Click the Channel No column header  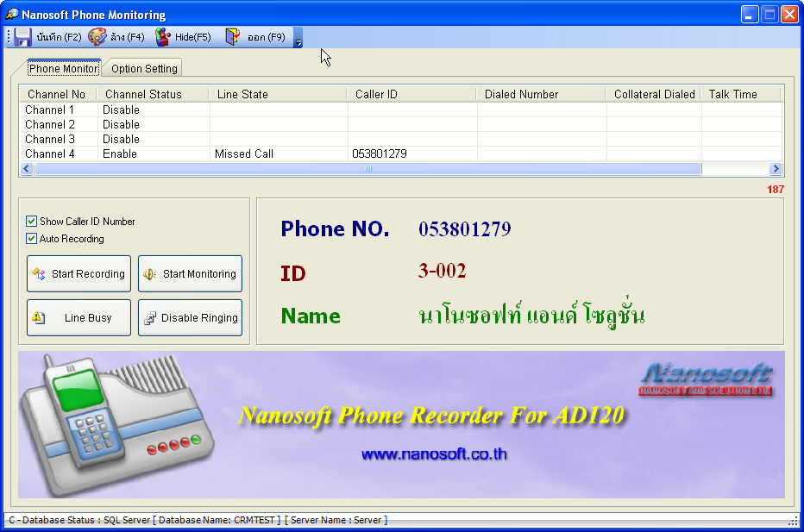[59, 94]
